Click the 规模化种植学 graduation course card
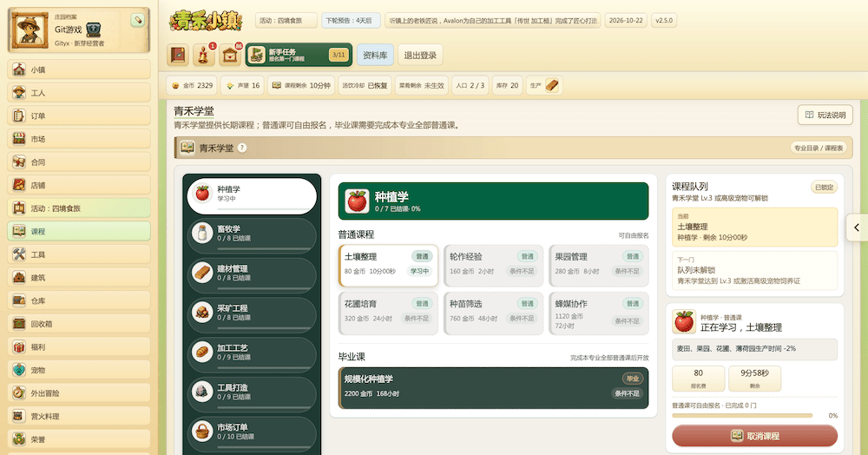This screenshot has height=455, width=868. point(493,387)
